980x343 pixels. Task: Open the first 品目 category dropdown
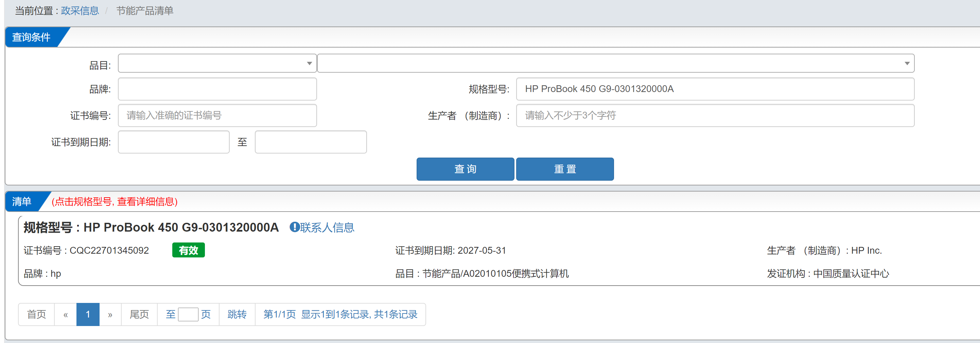(x=217, y=63)
